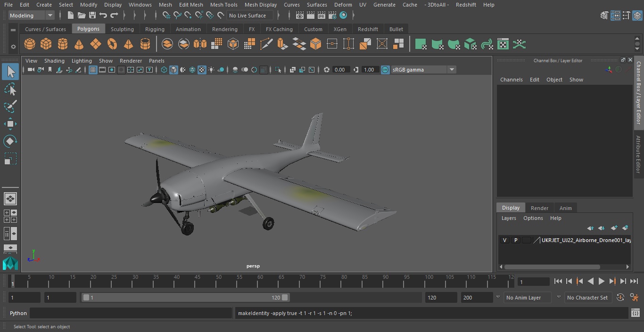The image size is (644, 332).
Task: Click the save scene disk icon
Action: 92,16
